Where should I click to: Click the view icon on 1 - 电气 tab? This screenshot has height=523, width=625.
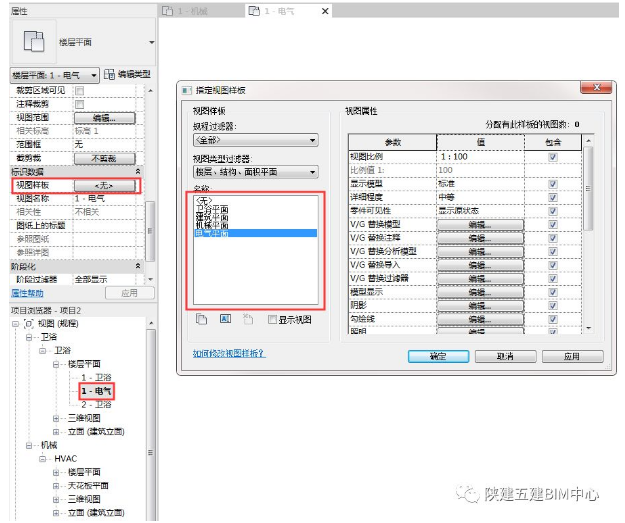[x=254, y=11]
